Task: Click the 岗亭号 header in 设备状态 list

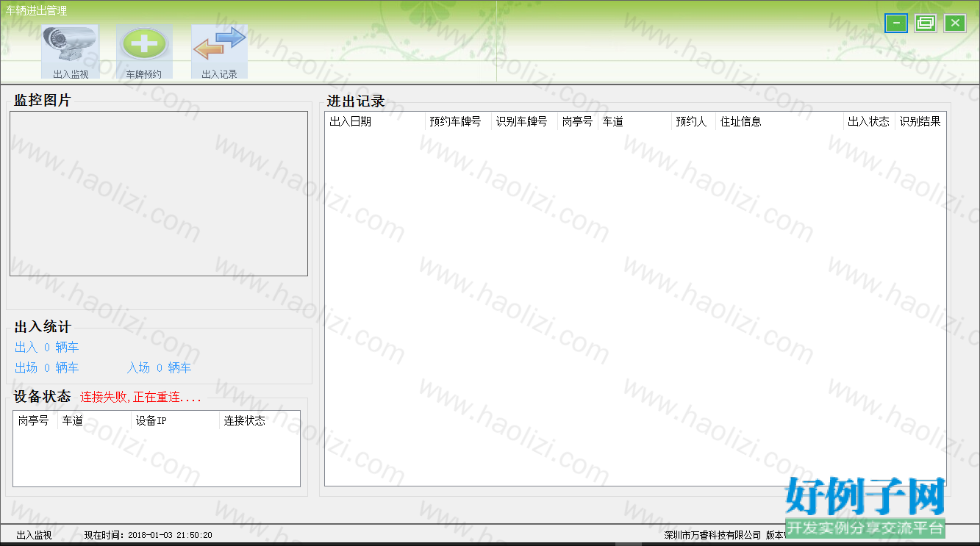Action: click(x=35, y=421)
